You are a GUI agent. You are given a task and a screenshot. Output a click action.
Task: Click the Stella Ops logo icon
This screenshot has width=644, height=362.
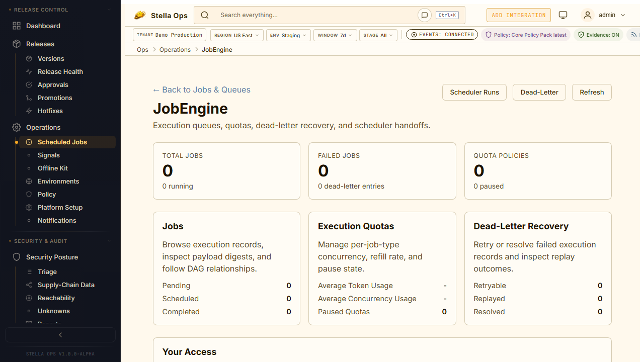140,15
